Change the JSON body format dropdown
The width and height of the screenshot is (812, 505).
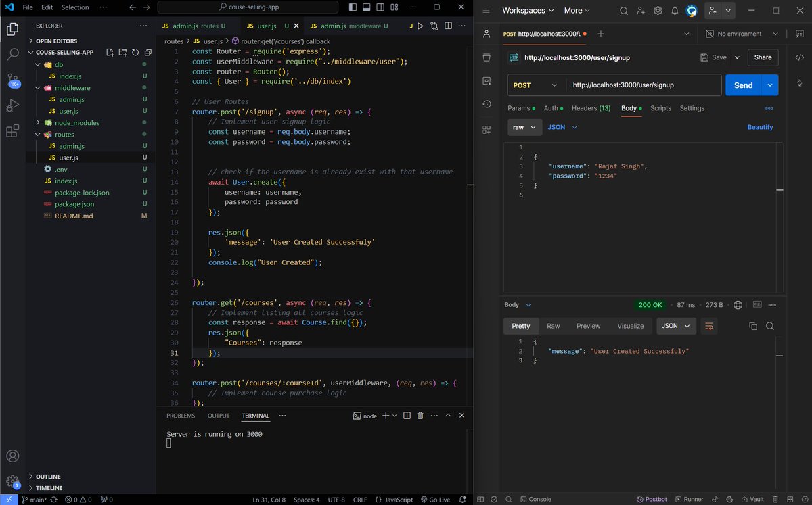562,127
